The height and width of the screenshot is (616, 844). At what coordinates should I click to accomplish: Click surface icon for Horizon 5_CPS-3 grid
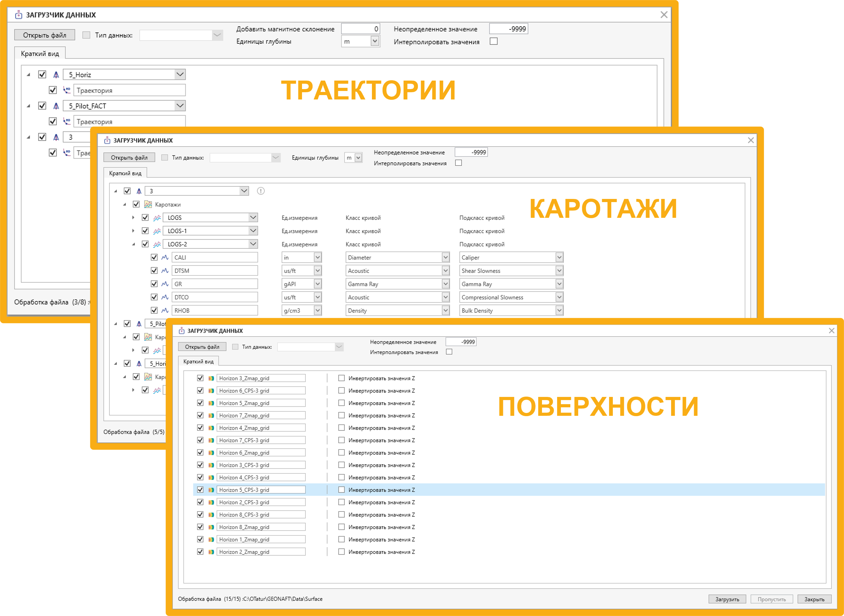click(x=211, y=490)
